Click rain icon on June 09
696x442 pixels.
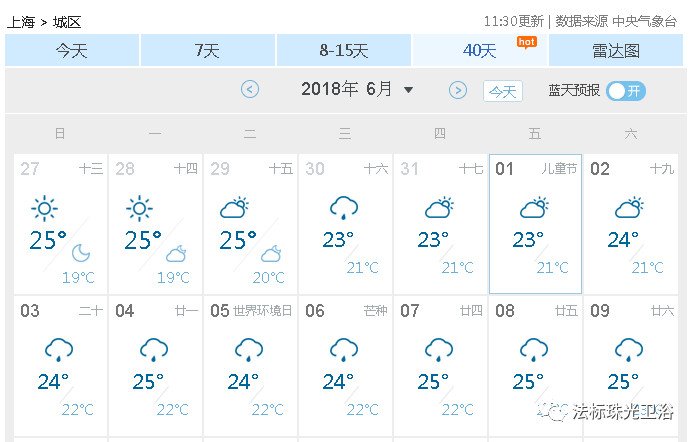click(x=628, y=350)
